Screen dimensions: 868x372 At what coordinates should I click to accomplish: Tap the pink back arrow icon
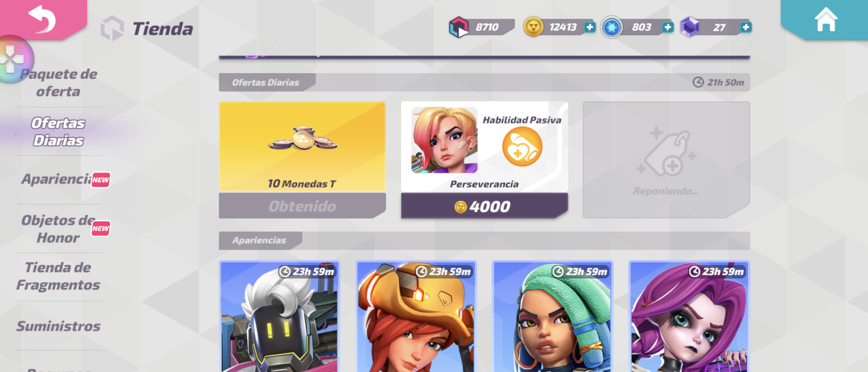(42, 19)
